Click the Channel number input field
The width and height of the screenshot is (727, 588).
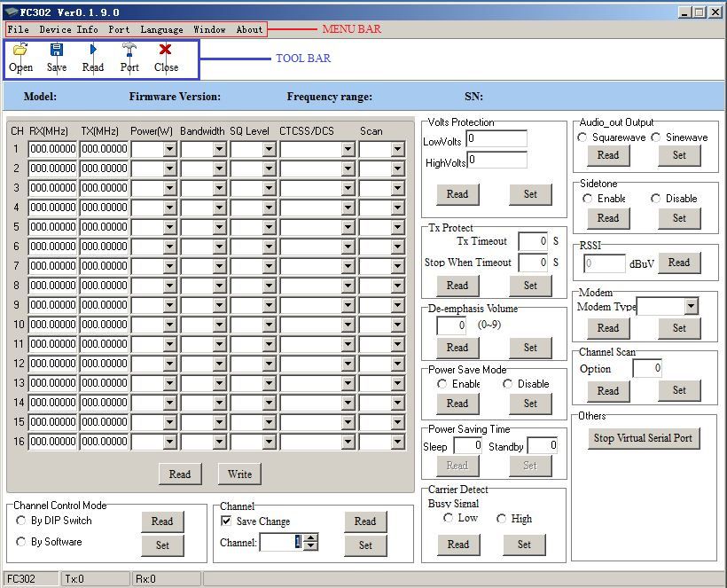(x=281, y=542)
